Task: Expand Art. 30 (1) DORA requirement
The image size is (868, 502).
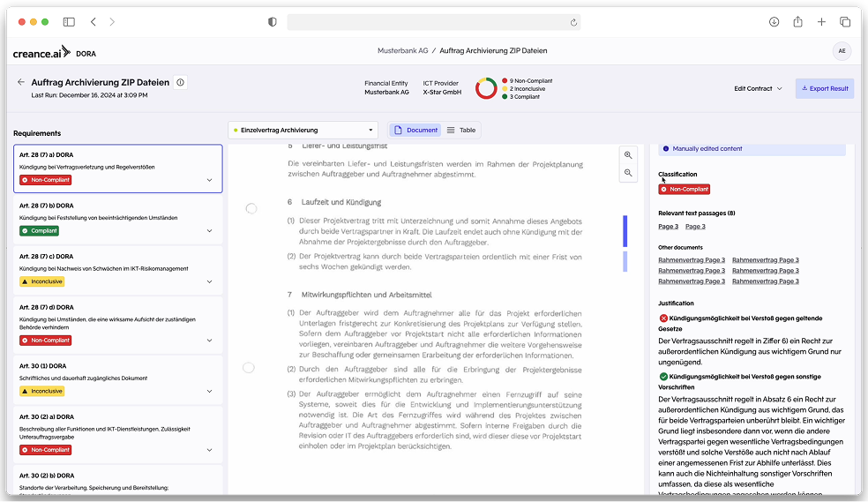Action: 209,392
